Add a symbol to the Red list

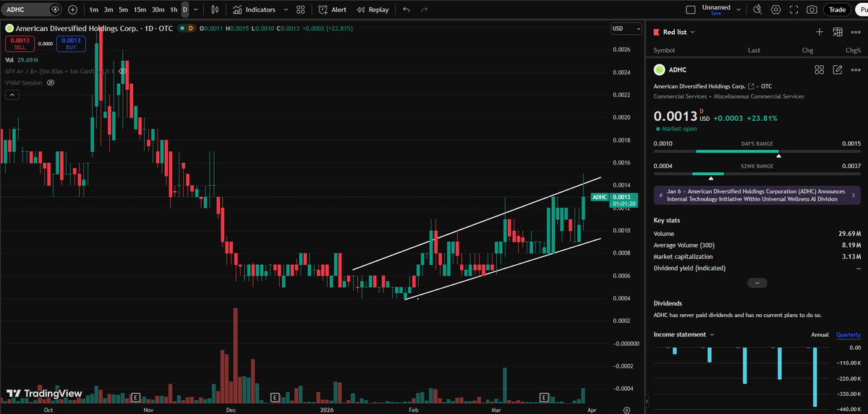click(819, 32)
